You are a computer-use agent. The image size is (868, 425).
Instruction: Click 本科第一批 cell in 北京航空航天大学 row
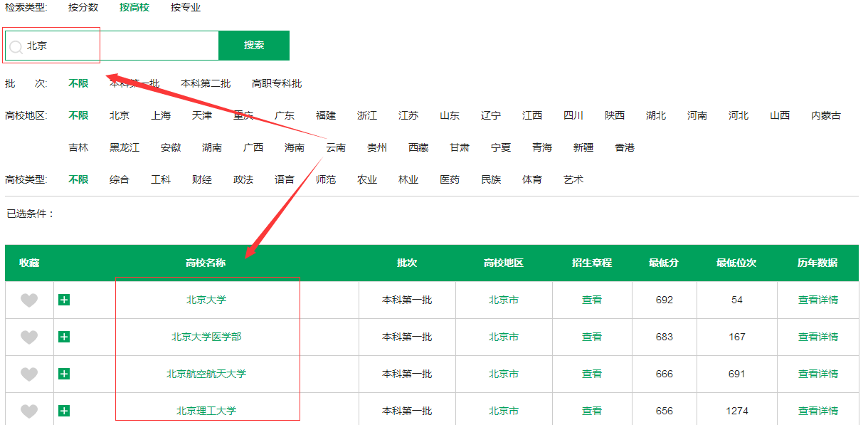pos(407,374)
